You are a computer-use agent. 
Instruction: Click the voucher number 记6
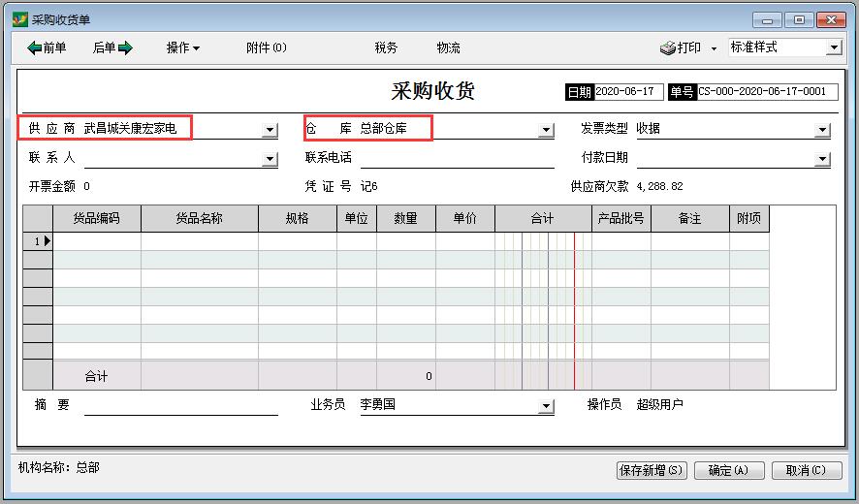(368, 187)
